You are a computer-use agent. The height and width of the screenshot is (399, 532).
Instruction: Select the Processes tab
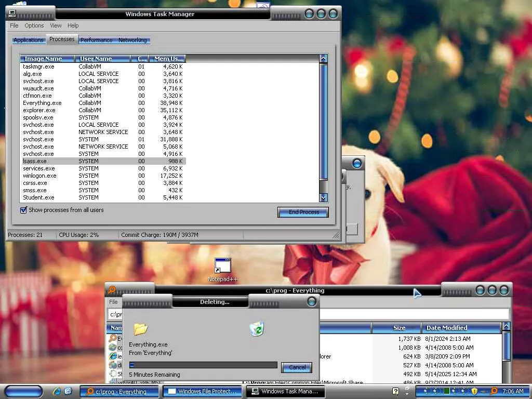pyautogui.click(x=62, y=39)
